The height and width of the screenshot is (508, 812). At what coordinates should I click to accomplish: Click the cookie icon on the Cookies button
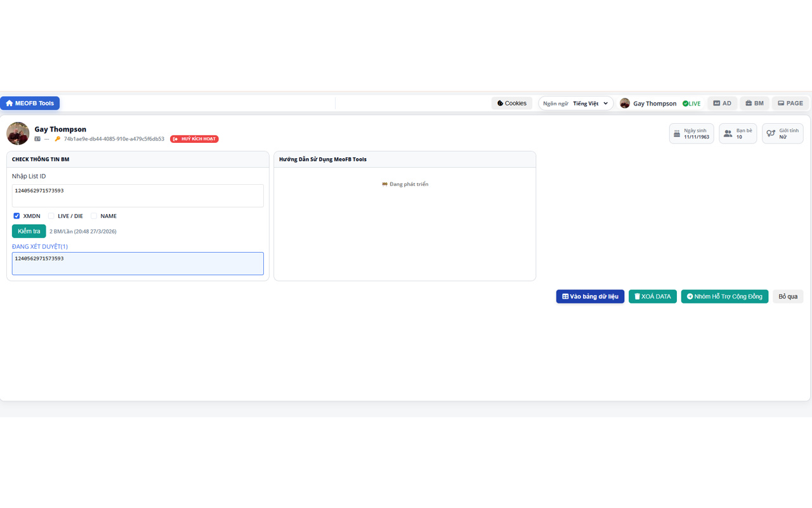(x=501, y=103)
